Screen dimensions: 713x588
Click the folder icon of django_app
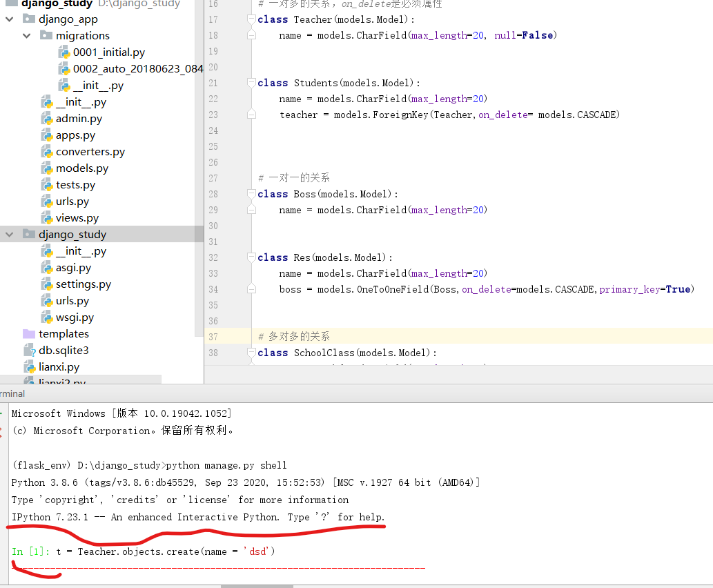pos(29,19)
